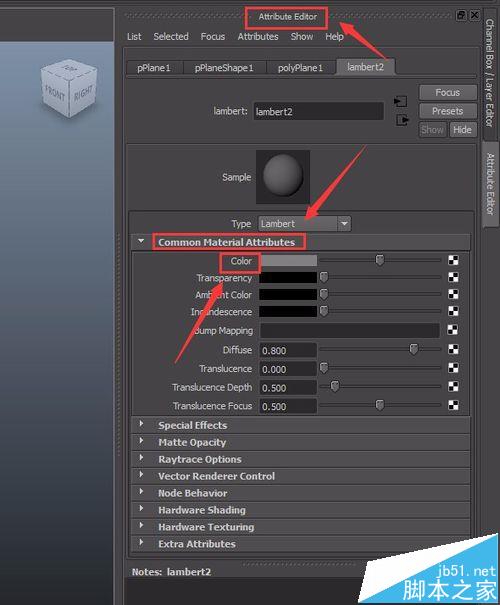Screen dimensions: 500x605
Task: Click the ViewCube Front face
Action: (x=55, y=94)
